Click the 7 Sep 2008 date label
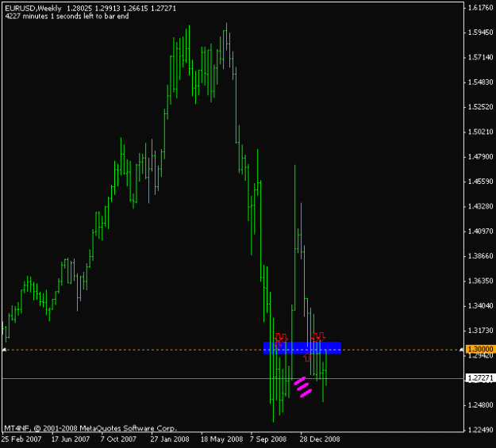 pyautogui.click(x=268, y=439)
